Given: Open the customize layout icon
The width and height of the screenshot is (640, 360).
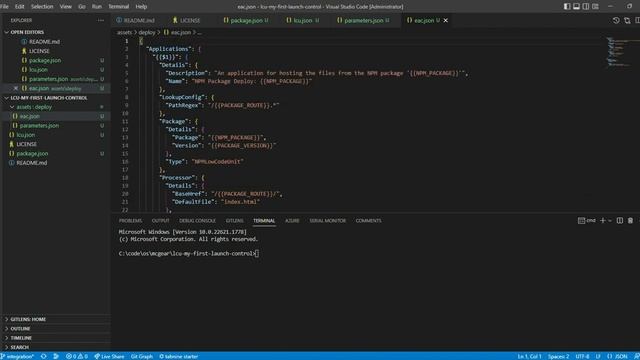Looking at the screenshot, I should pyautogui.click(x=596, y=6).
